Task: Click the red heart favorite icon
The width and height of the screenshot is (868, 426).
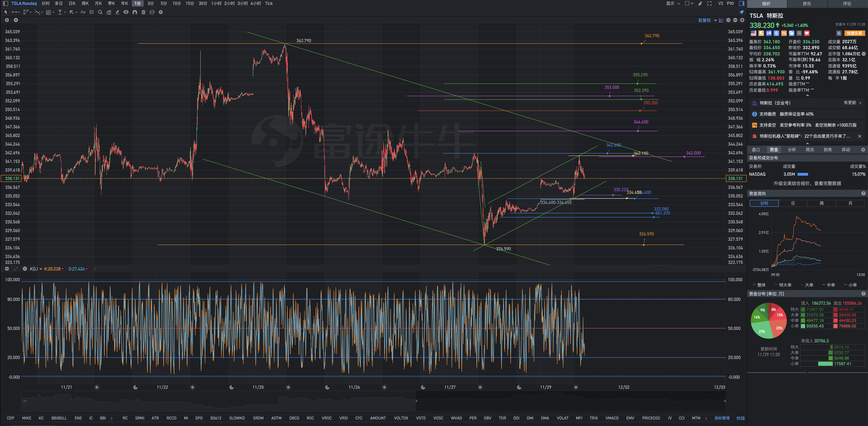Action: [807, 33]
